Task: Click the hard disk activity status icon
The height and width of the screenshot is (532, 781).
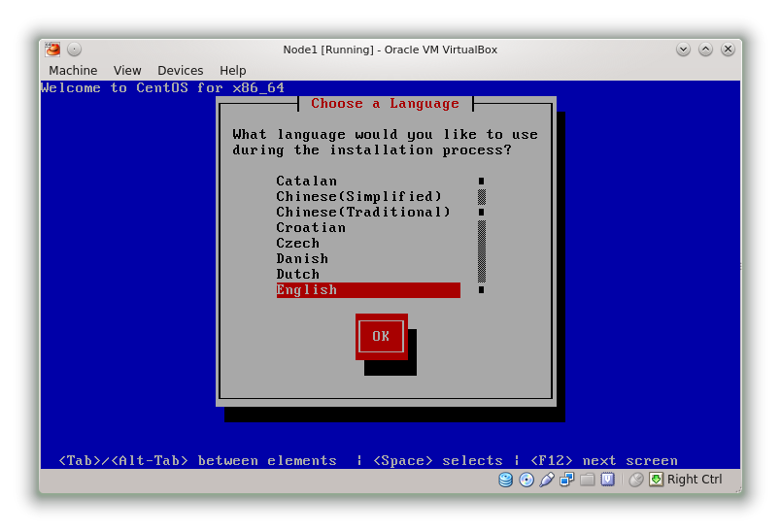Action: click(505, 480)
